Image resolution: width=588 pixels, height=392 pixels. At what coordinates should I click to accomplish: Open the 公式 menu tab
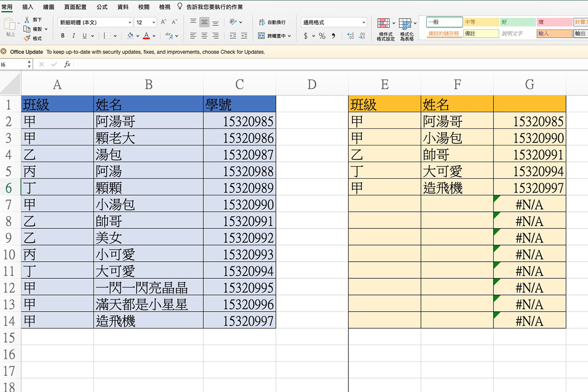101,7
